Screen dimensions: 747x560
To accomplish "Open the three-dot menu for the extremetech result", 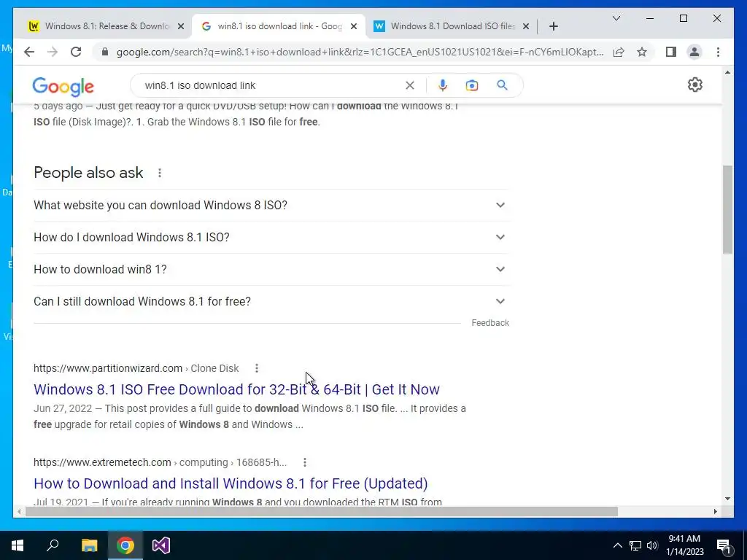I will coord(305,462).
